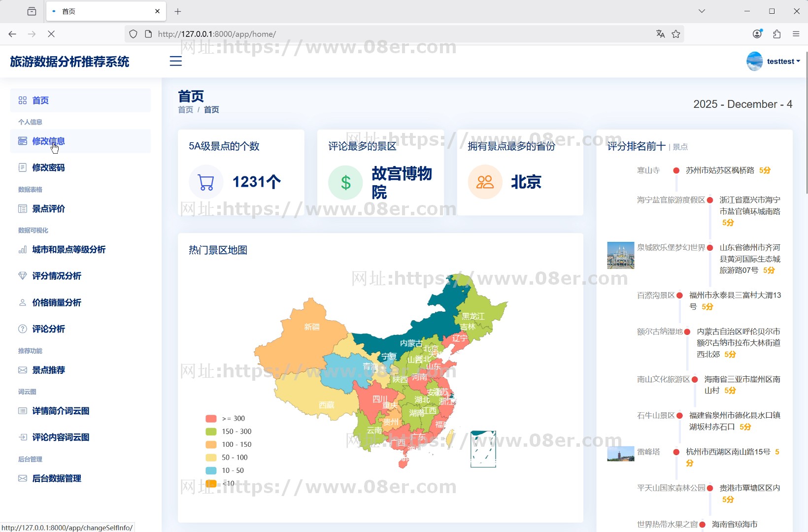The height and width of the screenshot is (532, 808).
Task: Switch to the 首页 browser tab
Action: [99, 11]
